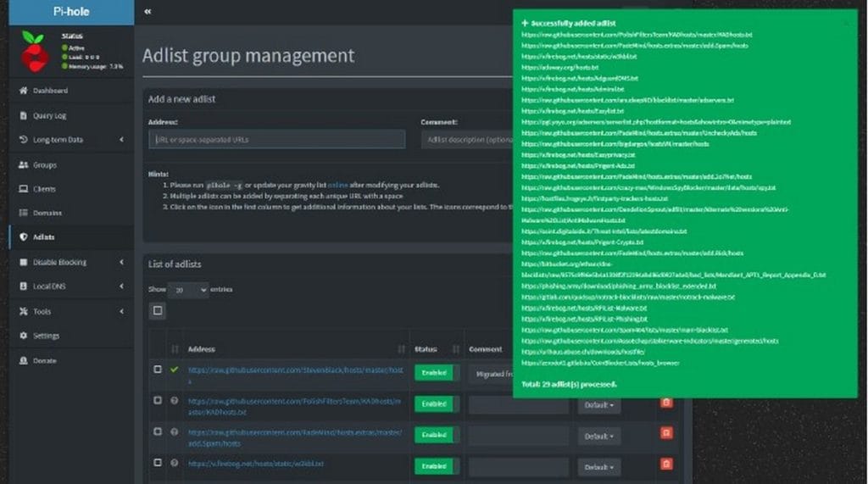Check the add.Spam adlist row checkbox

pyautogui.click(x=158, y=431)
